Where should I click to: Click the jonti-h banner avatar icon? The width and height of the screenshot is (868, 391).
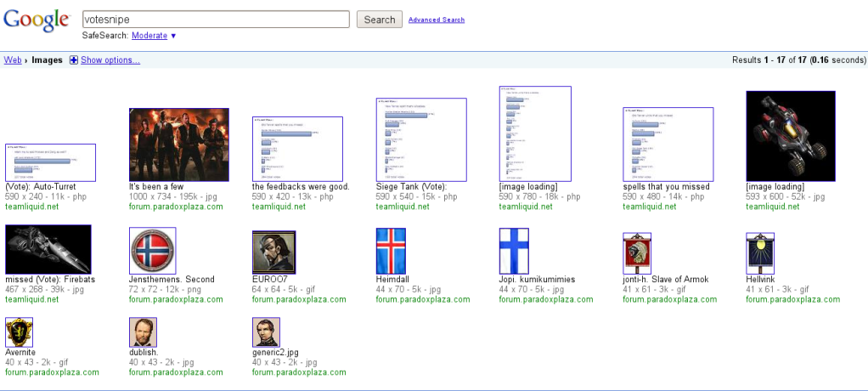(631, 252)
